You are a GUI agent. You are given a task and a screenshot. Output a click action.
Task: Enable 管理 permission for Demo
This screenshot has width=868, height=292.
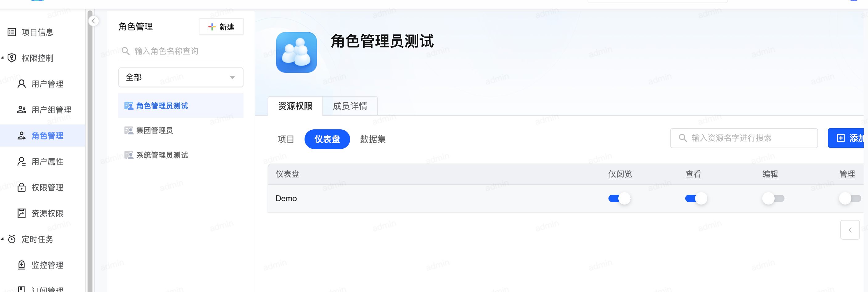(x=850, y=198)
